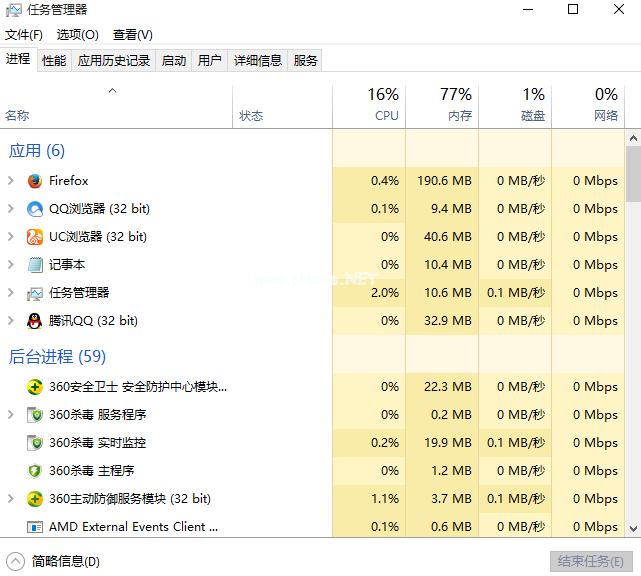Open the 选项(O) menu
The image size is (641, 576).
click(77, 35)
